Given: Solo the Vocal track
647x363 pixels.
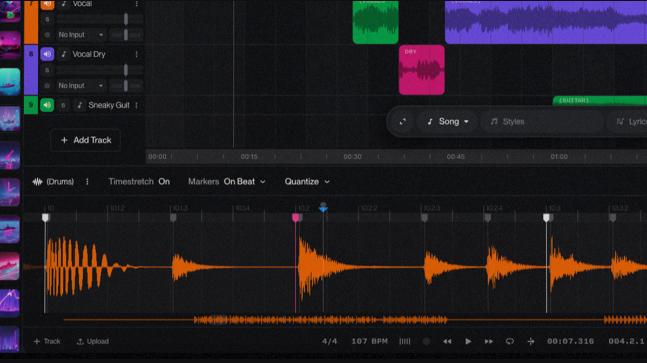Looking at the screenshot, I should [47, 19].
